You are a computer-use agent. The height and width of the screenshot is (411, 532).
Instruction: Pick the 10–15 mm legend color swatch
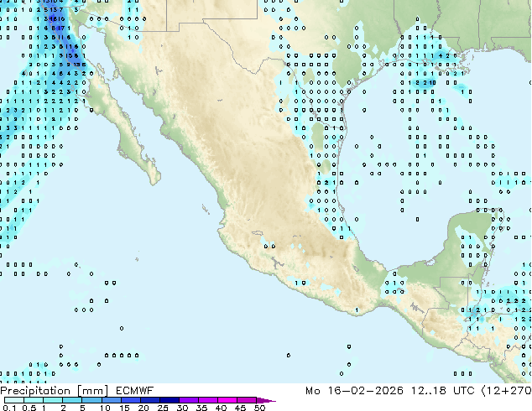(111, 400)
